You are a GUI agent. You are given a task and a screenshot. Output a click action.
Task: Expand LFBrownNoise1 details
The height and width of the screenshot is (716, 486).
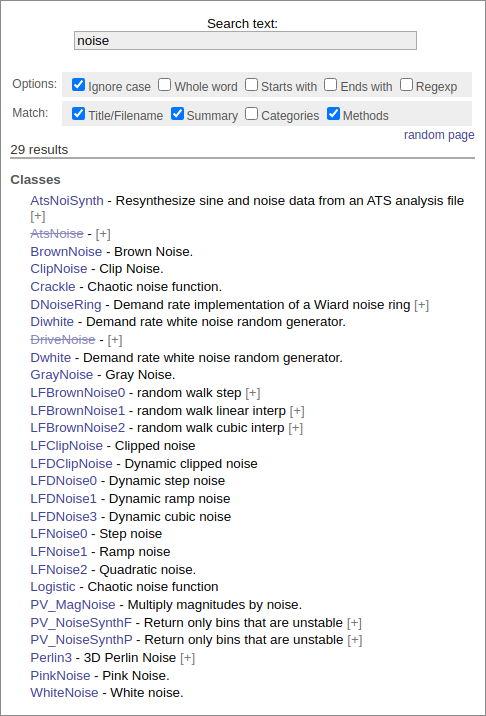point(297,411)
